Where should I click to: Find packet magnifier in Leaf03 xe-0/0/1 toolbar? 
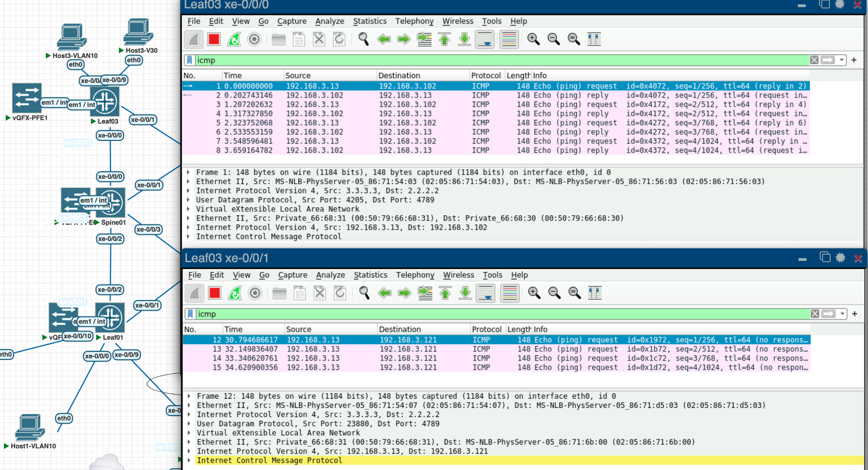point(365,293)
